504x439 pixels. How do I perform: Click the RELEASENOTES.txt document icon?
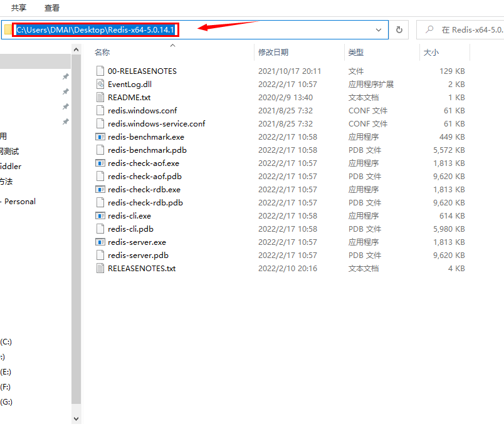100,269
